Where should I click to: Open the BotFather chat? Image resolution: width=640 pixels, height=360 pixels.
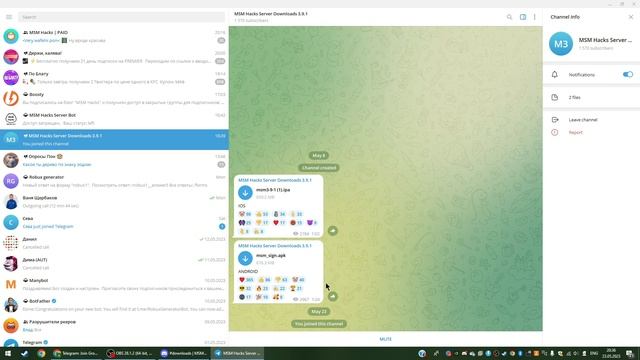tap(114, 305)
